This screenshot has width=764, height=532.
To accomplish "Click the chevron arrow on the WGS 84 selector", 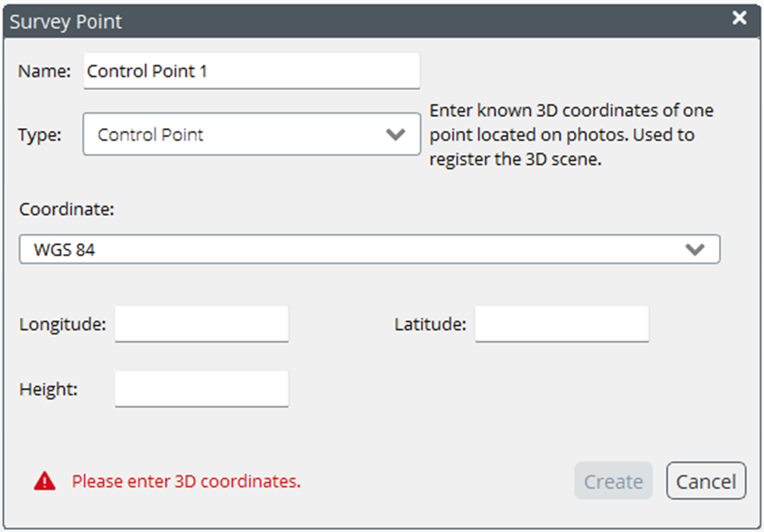I will pos(695,249).
